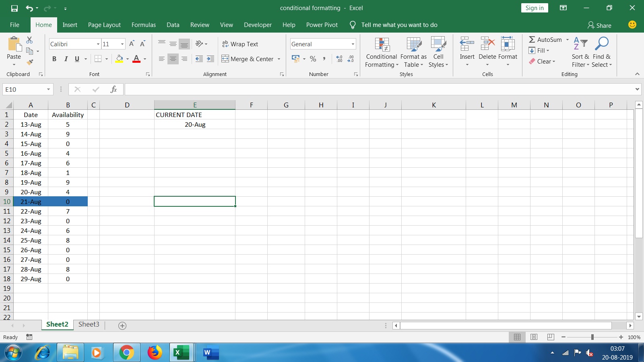The image size is (644, 362).
Task: Switch to the Formulas ribbon tab
Action: 143,25
